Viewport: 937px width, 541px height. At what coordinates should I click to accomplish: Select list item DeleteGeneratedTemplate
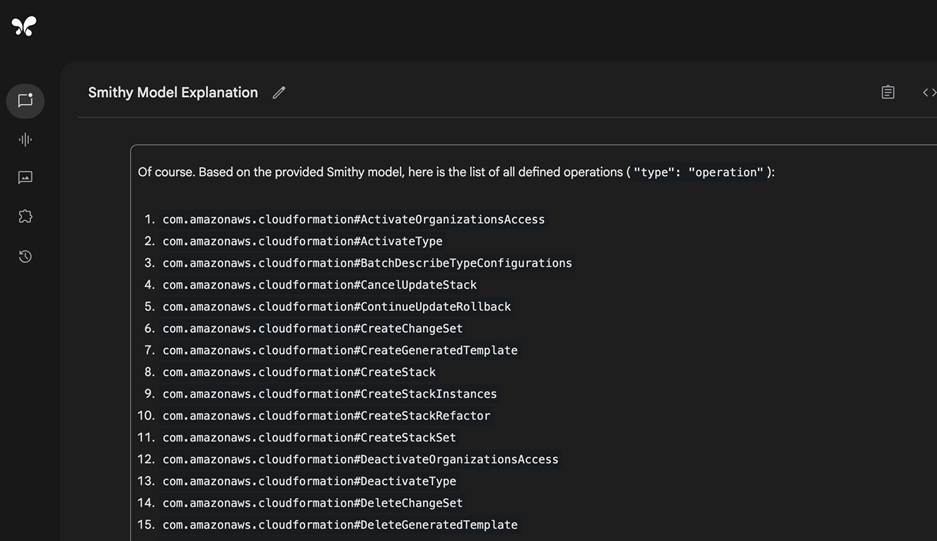tap(340, 525)
